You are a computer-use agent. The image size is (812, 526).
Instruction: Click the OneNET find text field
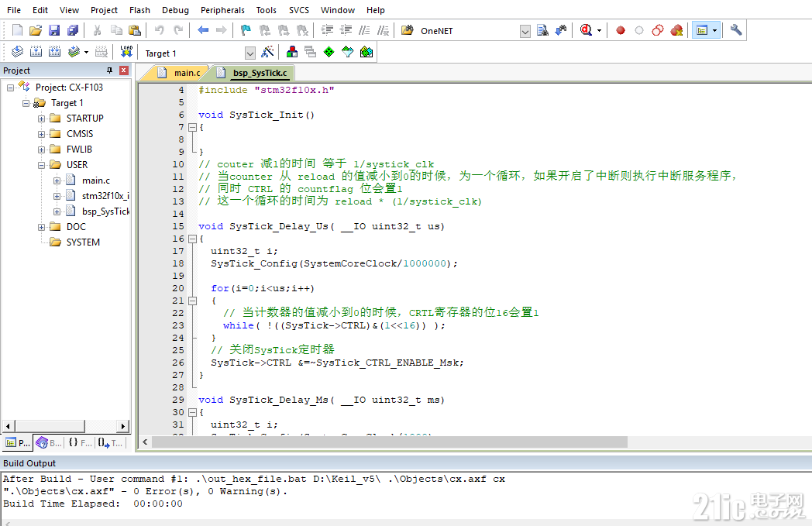click(469, 31)
